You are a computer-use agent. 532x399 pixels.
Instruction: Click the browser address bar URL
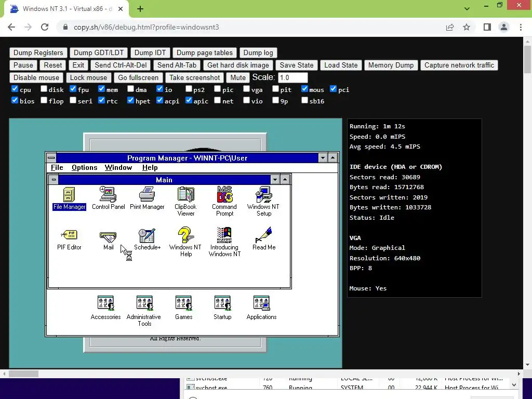pyautogui.click(x=146, y=27)
